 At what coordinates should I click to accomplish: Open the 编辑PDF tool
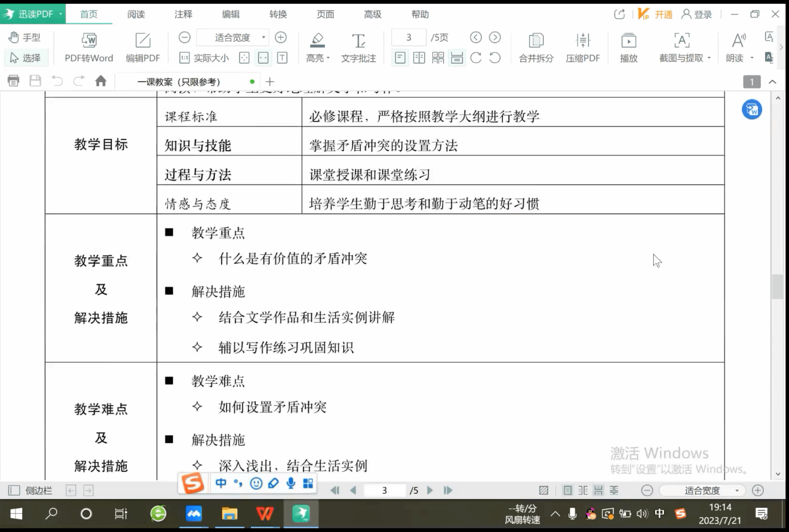pyautogui.click(x=142, y=41)
